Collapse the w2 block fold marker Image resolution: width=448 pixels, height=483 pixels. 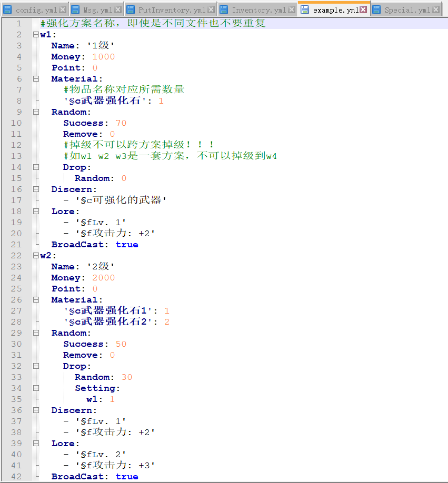point(36,256)
